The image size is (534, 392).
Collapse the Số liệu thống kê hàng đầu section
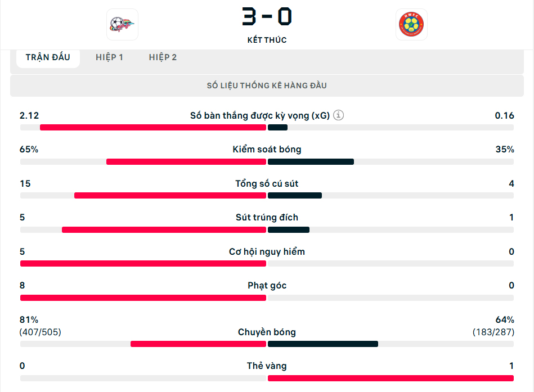[267, 85]
